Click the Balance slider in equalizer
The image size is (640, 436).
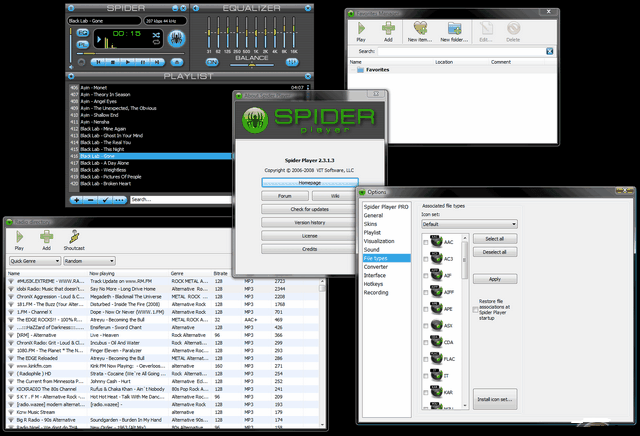(x=252, y=65)
